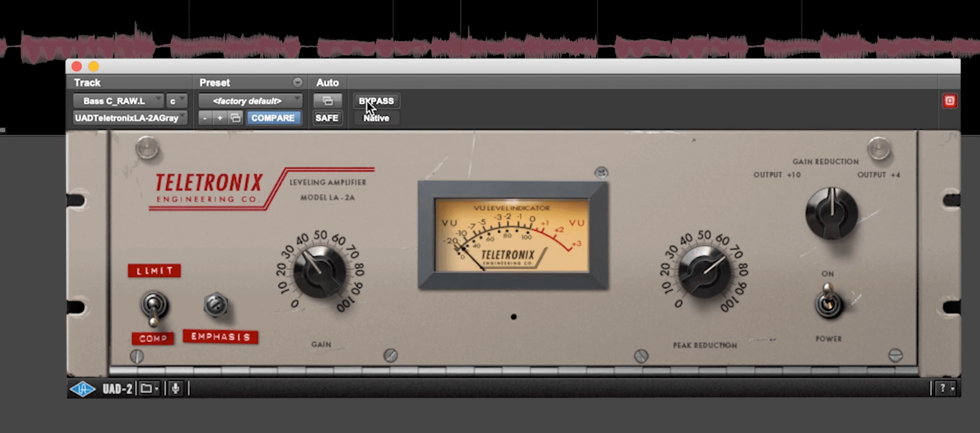Click the Preset header label

[x=215, y=83]
